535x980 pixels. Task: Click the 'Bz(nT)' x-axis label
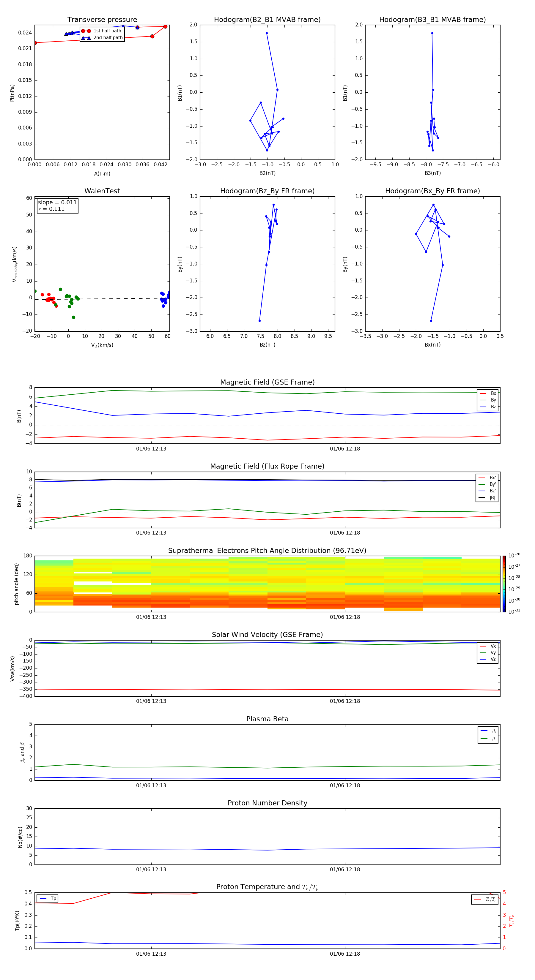tap(267, 345)
